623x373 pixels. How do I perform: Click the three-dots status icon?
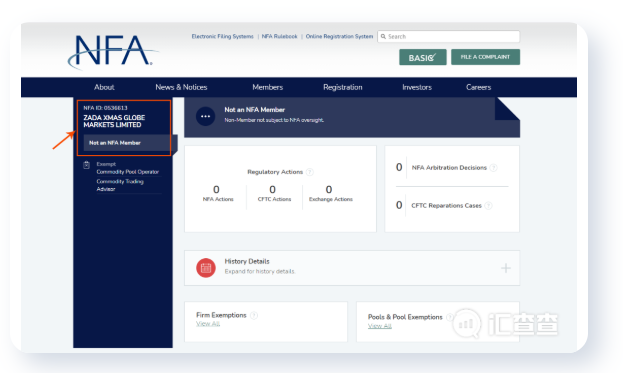pos(205,116)
